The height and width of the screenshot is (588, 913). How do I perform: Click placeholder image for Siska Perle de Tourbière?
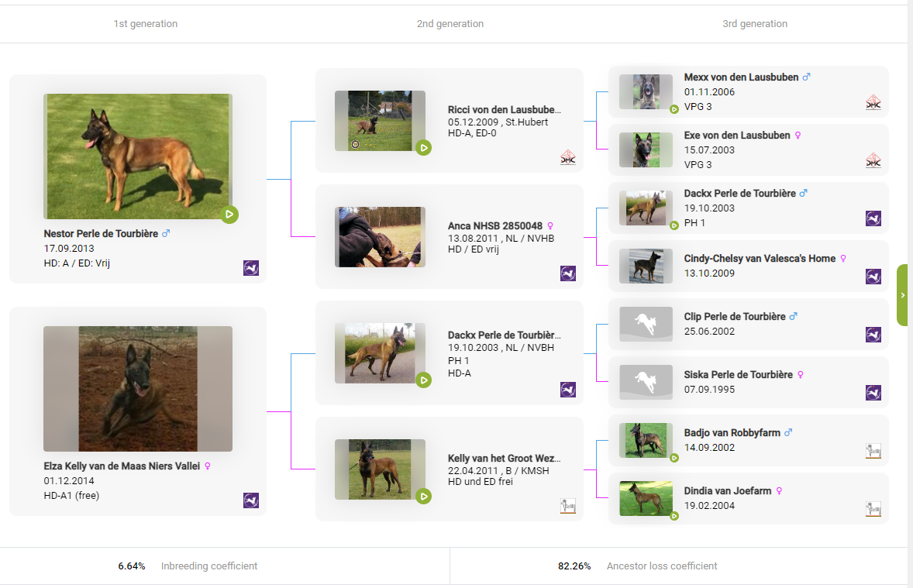[x=645, y=382]
